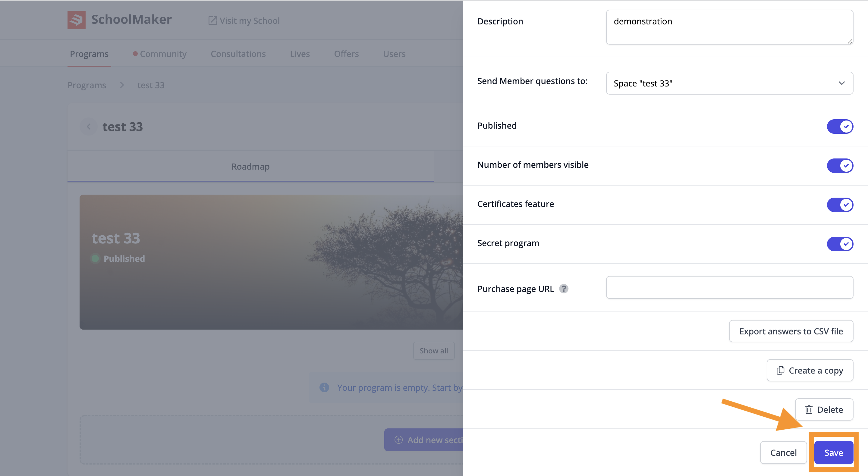The width and height of the screenshot is (868, 476).
Task: Click Add new section button
Action: (424, 440)
